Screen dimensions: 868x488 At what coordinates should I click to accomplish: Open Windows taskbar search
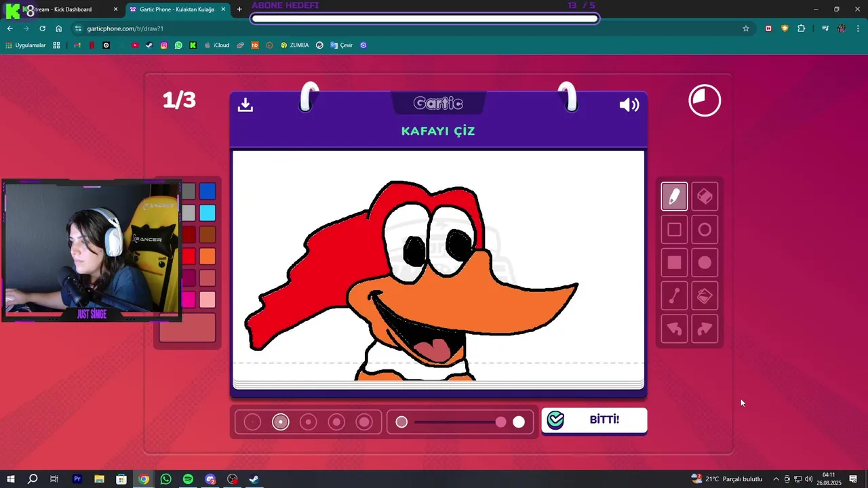pyautogui.click(x=33, y=479)
